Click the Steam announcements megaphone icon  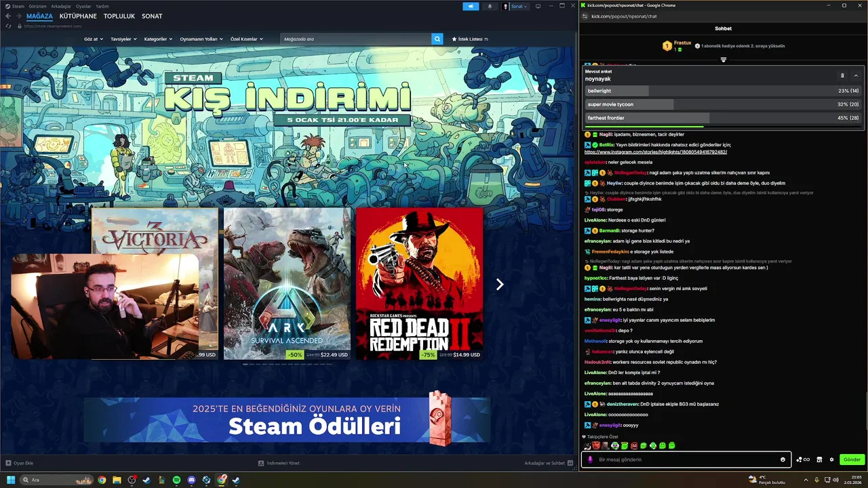(471, 6)
